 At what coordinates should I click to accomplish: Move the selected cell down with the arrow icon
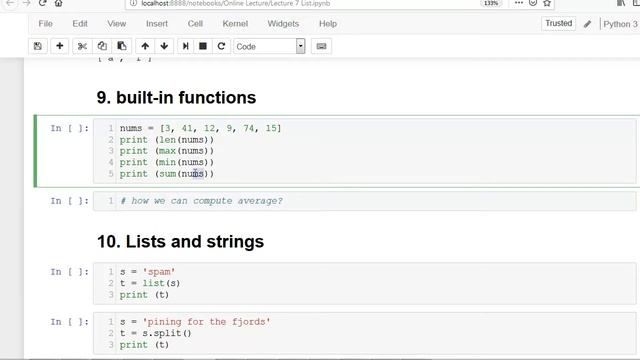[164, 46]
